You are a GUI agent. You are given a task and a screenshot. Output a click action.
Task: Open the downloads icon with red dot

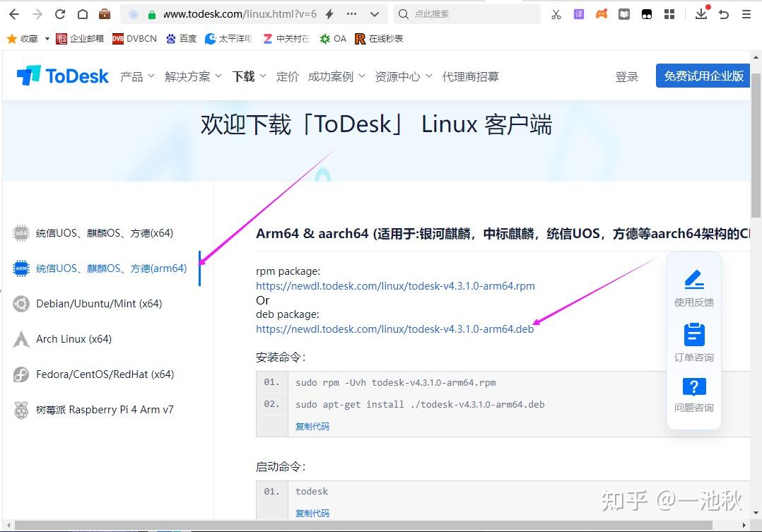702,13
